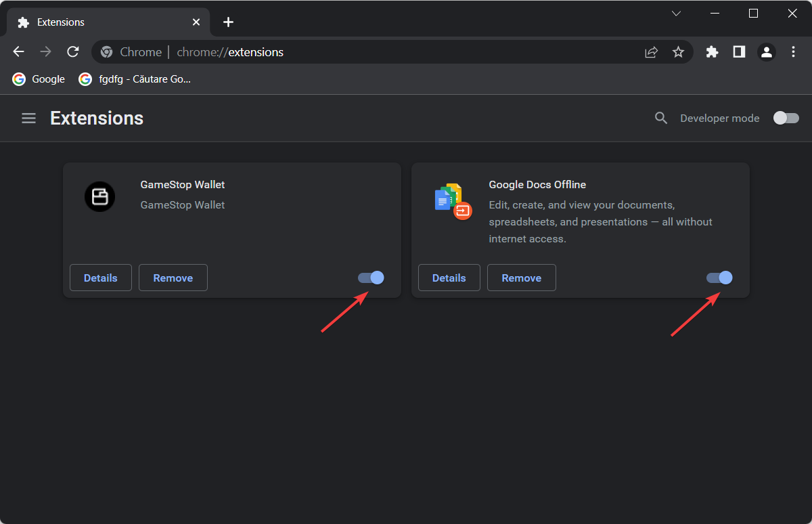Open the Google bookmark in the bookmarks bar
The width and height of the screenshot is (812, 524).
[x=38, y=79]
